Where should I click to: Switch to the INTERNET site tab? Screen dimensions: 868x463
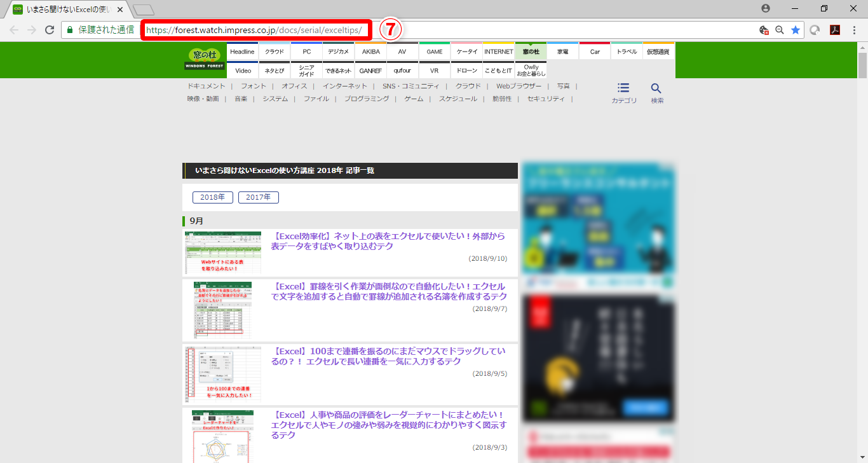tap(499, 52)
